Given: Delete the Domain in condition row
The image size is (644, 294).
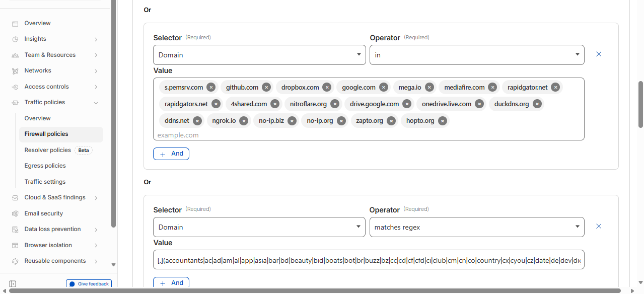Looking at the screenshot, I should [x=599, y=54].
